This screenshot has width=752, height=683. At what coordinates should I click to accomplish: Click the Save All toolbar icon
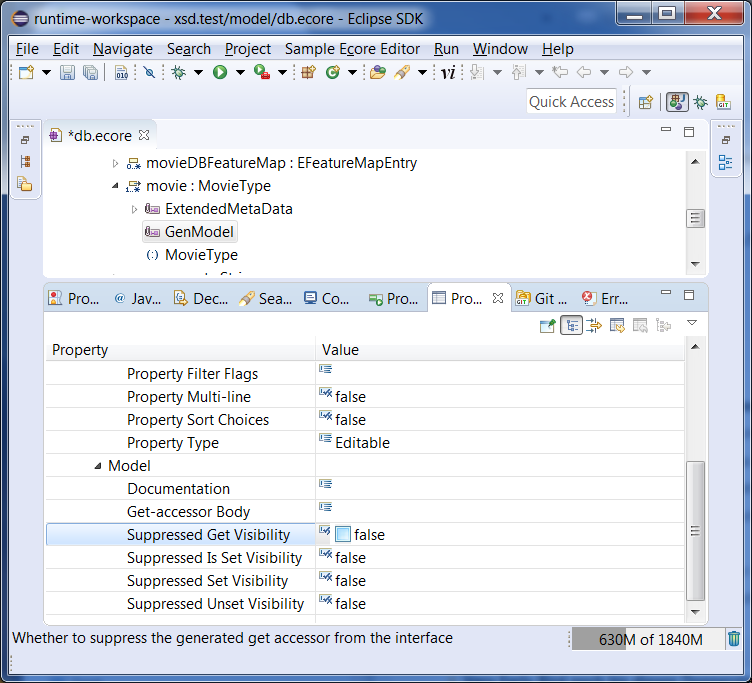point(90,72)
